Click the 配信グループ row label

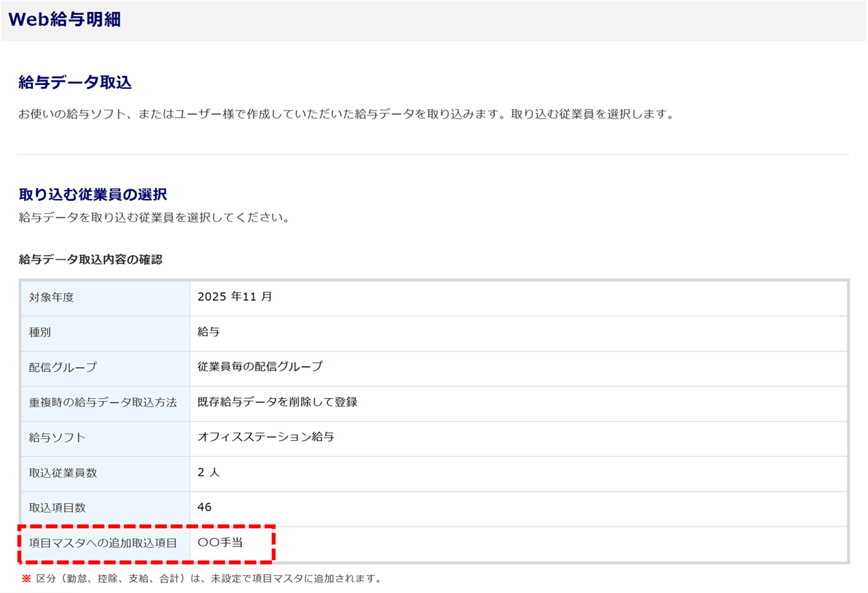pos(63,368)
